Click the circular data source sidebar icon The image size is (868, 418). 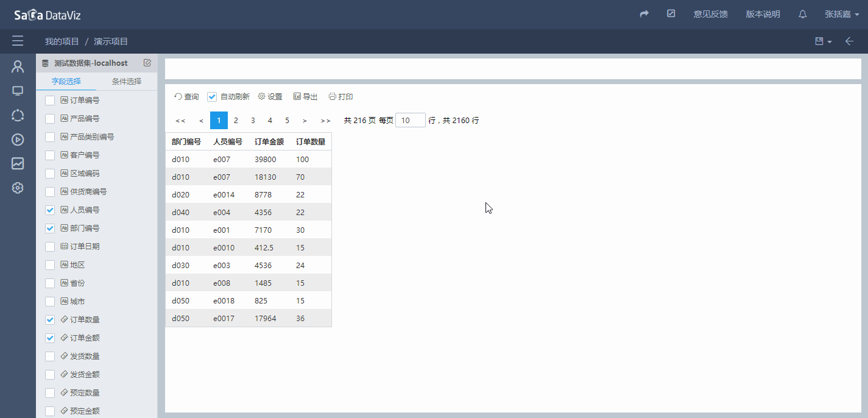pyautogui.click(x=18, y=115)
